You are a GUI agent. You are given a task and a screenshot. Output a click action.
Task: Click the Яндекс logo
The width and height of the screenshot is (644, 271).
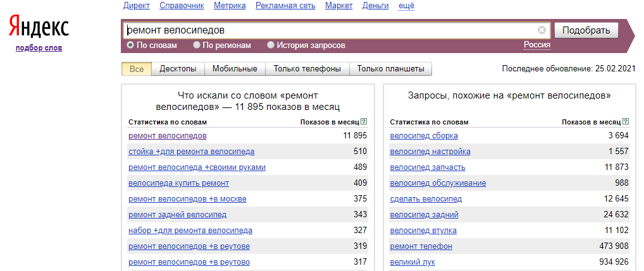coord(39,28)
